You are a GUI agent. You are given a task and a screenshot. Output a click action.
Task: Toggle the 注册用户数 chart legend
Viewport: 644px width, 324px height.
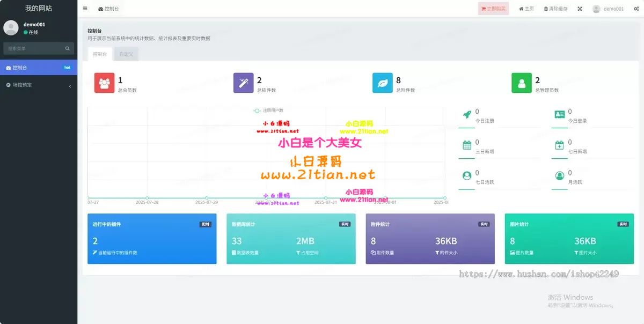coord(268,111)
